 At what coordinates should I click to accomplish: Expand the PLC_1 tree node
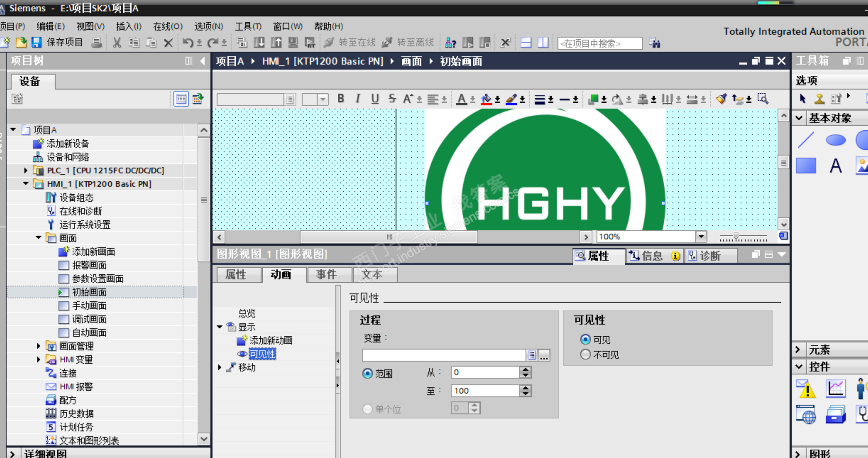click(26, 171)
